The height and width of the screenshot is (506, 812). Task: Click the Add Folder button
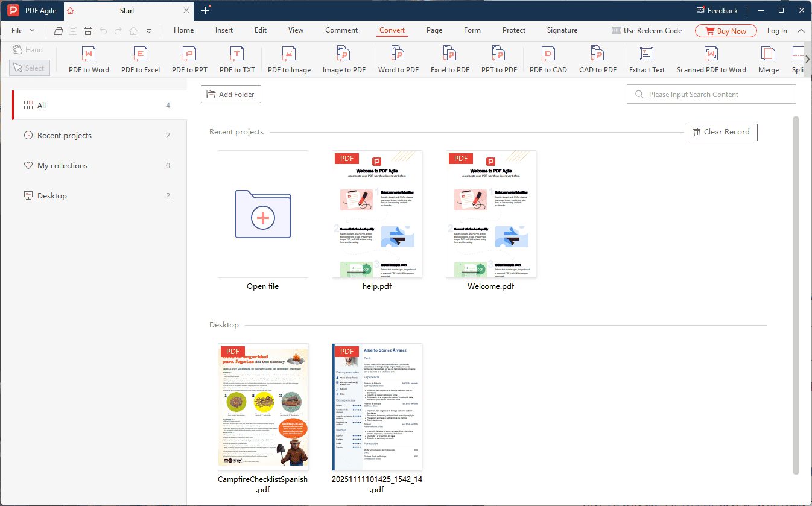pos(231,94)
